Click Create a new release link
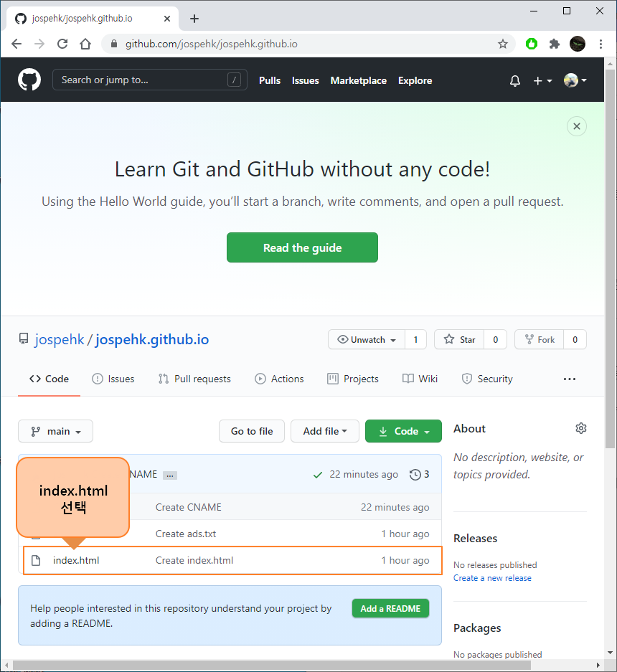Screen dimensions: 617x672 point(492,578)
